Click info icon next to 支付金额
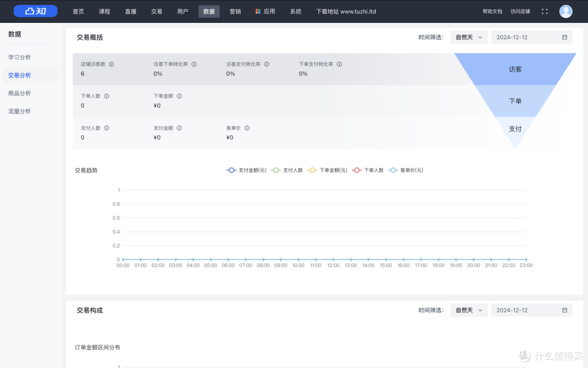 tap(179, 128)
